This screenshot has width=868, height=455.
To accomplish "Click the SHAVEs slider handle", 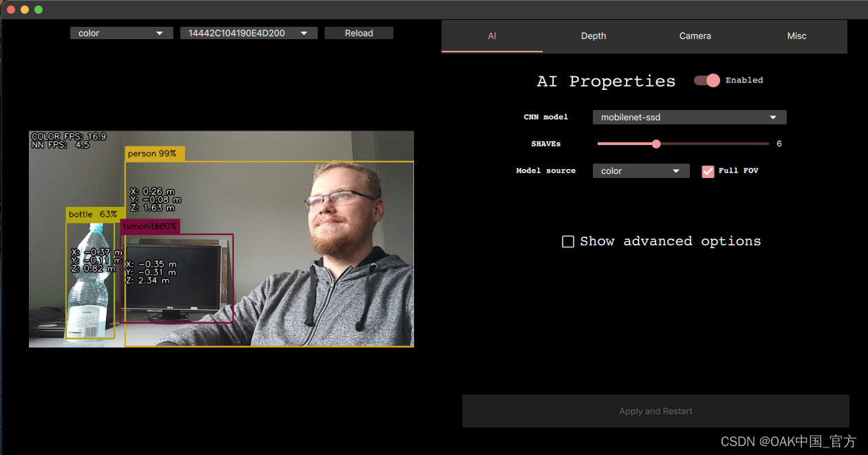I will (656, 144).
